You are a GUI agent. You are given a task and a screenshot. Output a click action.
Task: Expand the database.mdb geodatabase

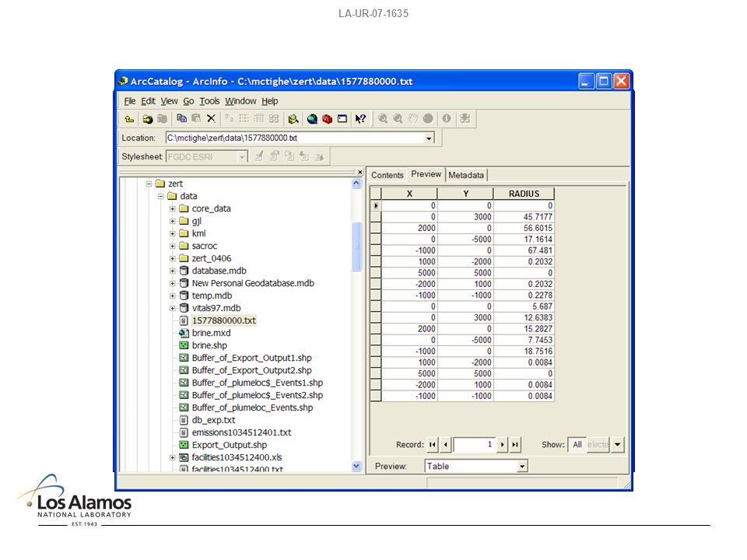[173, 271]
